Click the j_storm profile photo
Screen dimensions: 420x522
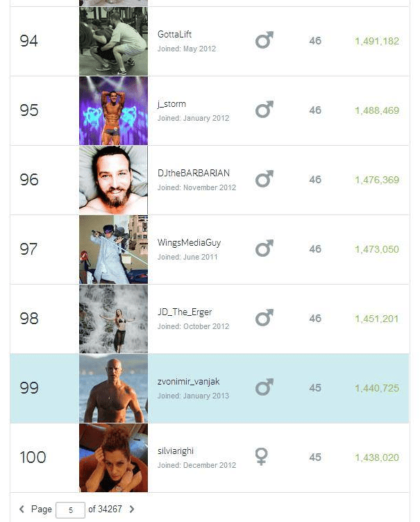(x=113, y=110)
